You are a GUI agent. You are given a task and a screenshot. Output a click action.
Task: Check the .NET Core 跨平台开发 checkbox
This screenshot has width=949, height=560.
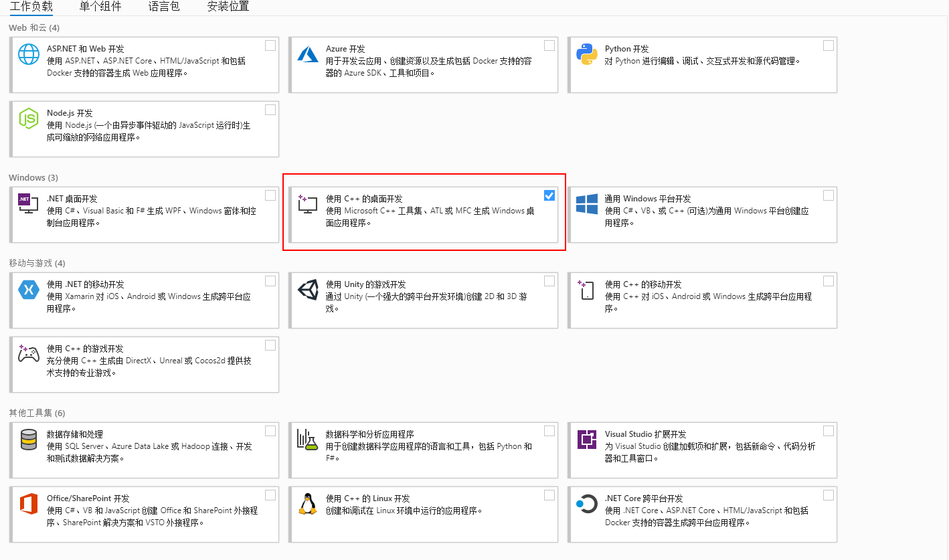pos(829,495)
